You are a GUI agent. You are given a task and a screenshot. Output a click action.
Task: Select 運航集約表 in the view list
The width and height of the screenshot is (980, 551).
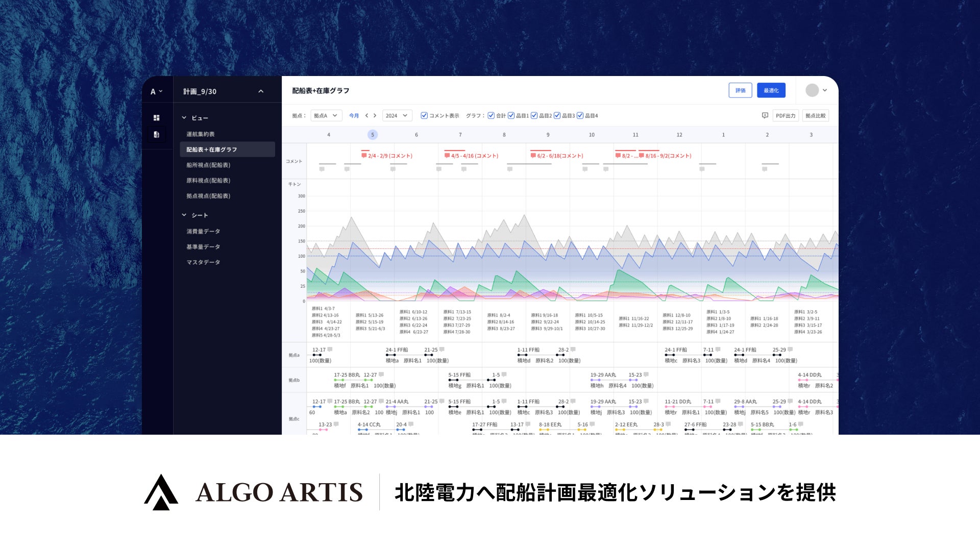coord(201,134)
